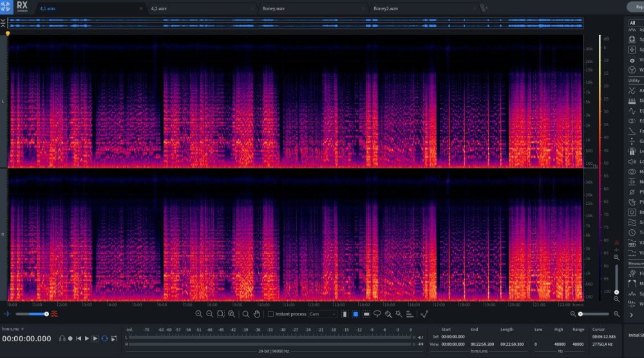Switch to the Boney2.wav tab
This screenshot has width=644, height=358.
pyautogui.click(x=386, y=8)
